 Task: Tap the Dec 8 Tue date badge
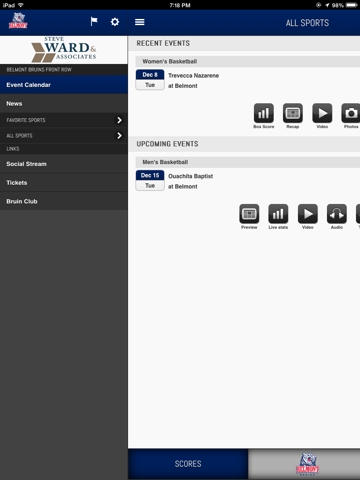(150, 80)
